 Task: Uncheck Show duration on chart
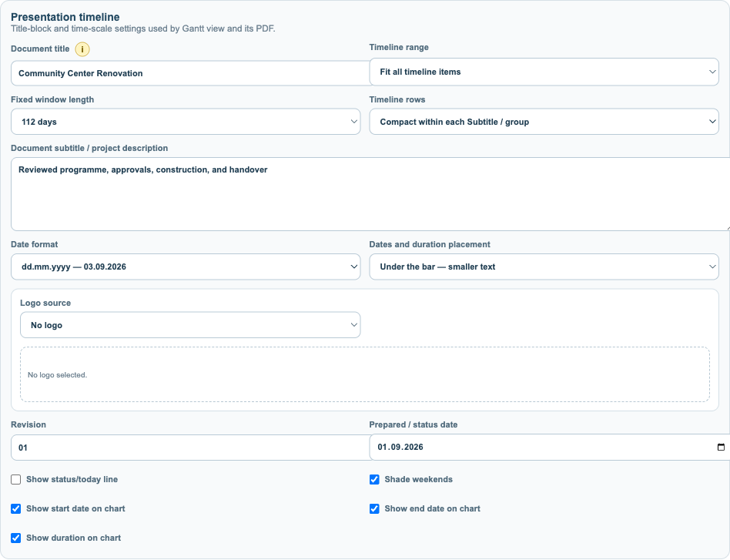(x=16, y=538)
